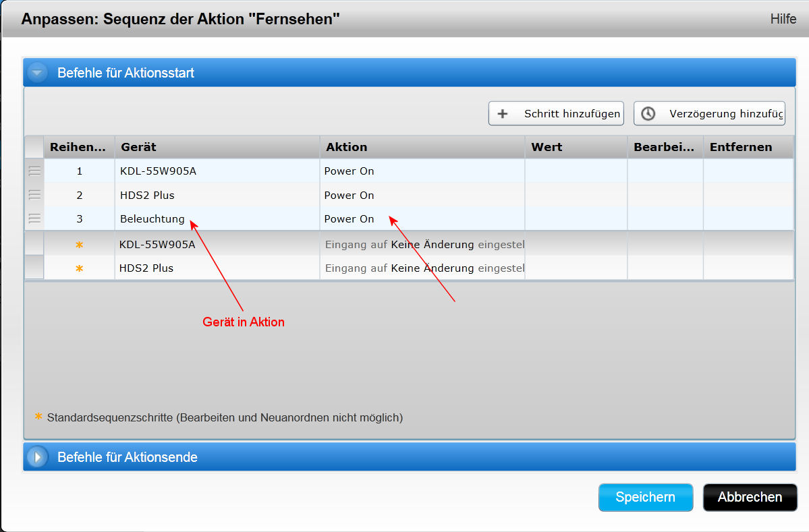Click the Entfernen column header
The image size is (809, 532).
(x=748, y=147)
